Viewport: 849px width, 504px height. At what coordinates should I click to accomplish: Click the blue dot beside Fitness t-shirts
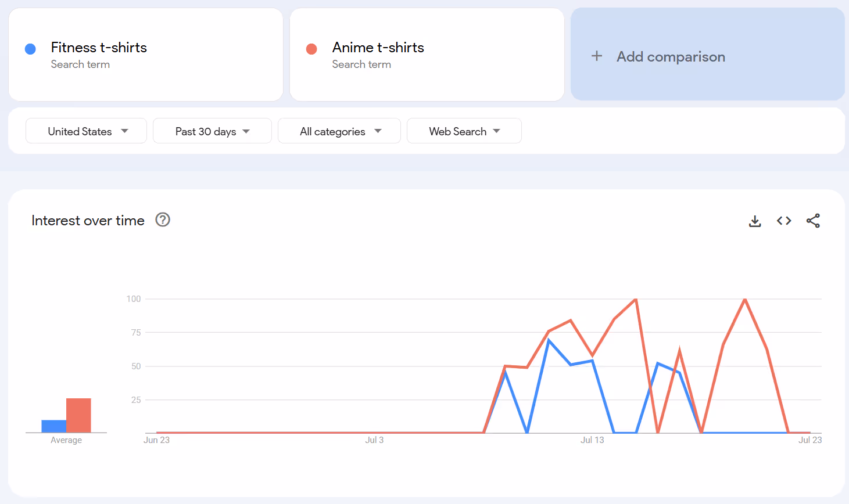coord(30,49)
